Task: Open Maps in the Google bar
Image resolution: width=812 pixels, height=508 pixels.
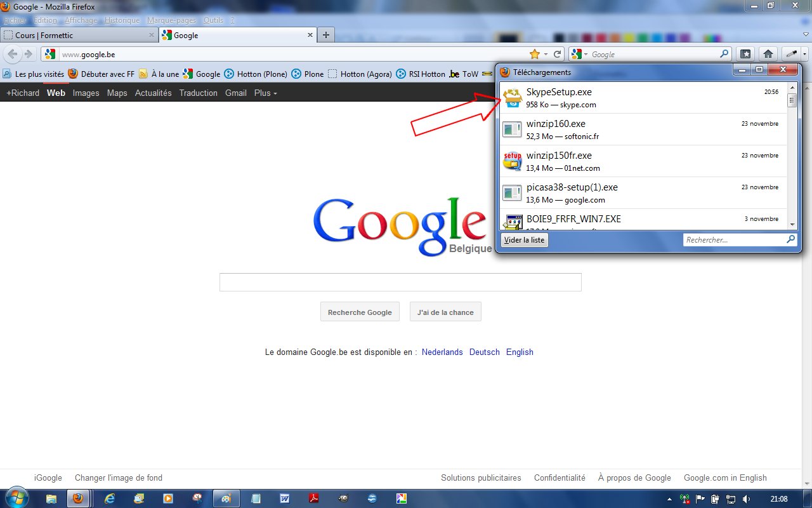Action: [117, 93]
